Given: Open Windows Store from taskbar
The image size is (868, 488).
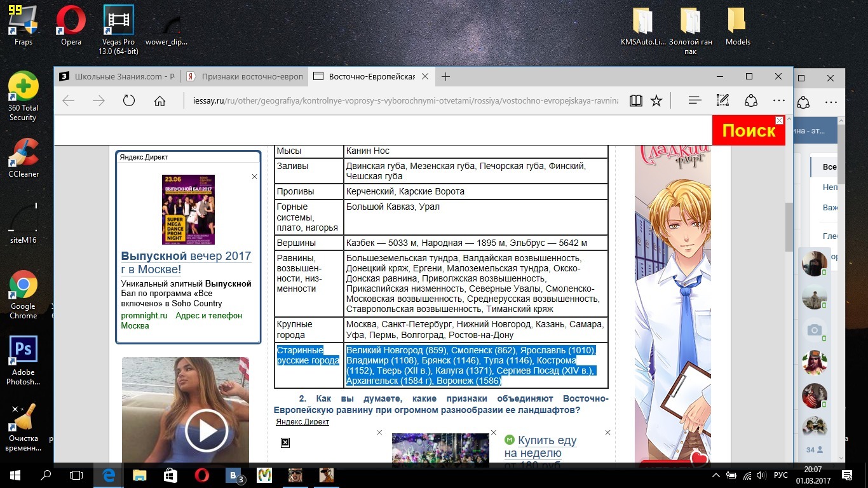Looking at the screenshot, I should tap(170, 475).
